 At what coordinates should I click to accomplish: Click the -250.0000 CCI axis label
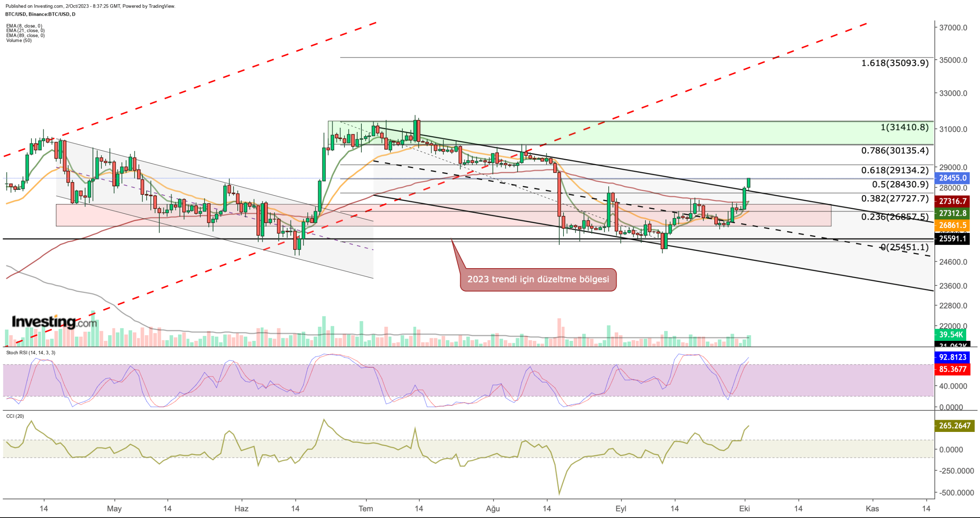pos(956,471)
